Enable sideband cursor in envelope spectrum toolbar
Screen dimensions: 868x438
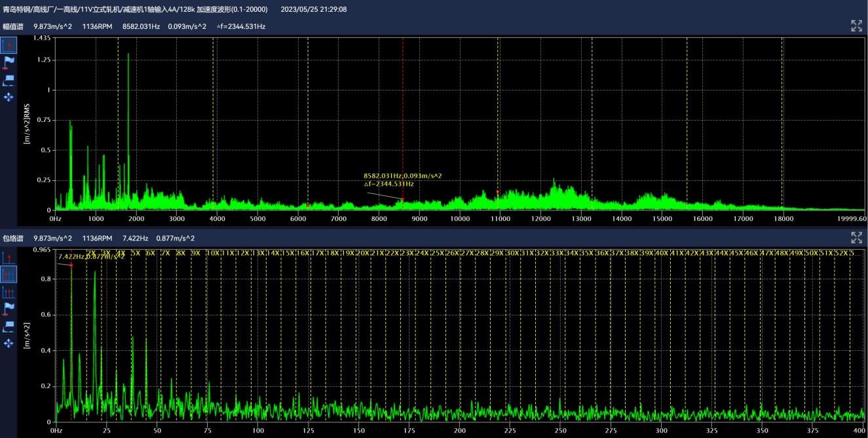[9, 292]
